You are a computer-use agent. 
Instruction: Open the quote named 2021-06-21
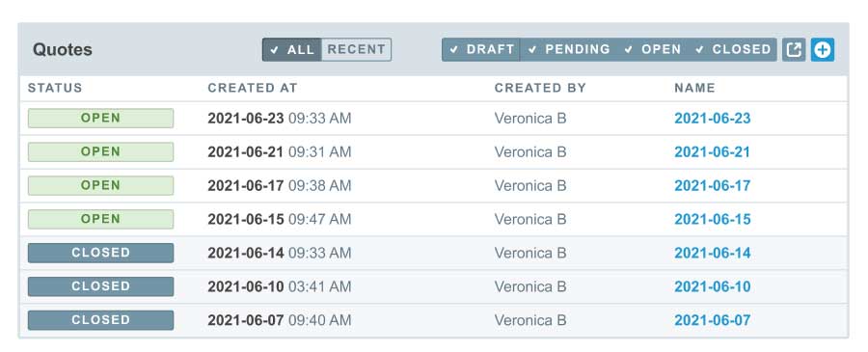point(713,152)
